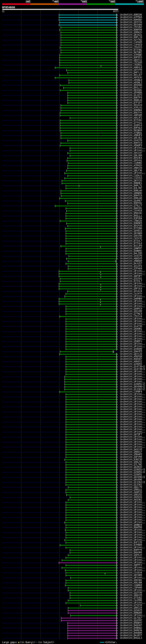Viewport: 146px width, 644px height.
Task: Select hit label UniRef100_B4G2L3
Action: (x=131, y=638)
